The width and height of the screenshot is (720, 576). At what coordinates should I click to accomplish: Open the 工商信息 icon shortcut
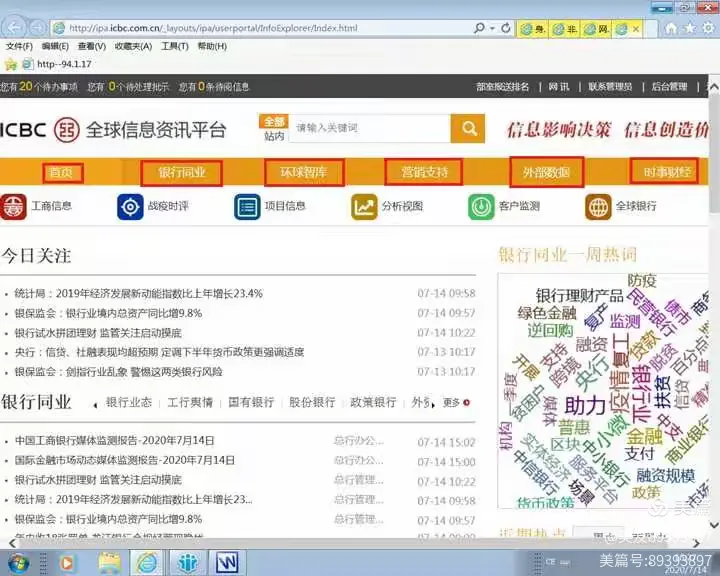(12, 207)
